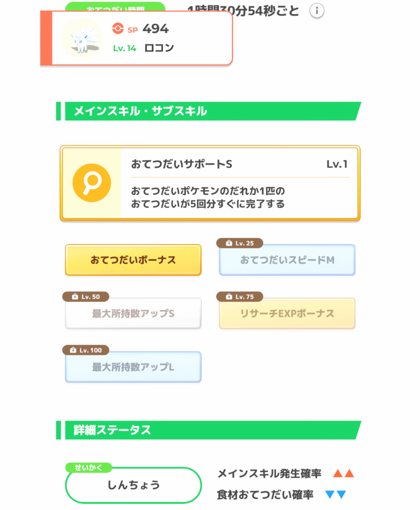Viewport: 420px width, 510px height.
Task: Click the Lv. 25 lock badge
Action: [x=239, y=243]
